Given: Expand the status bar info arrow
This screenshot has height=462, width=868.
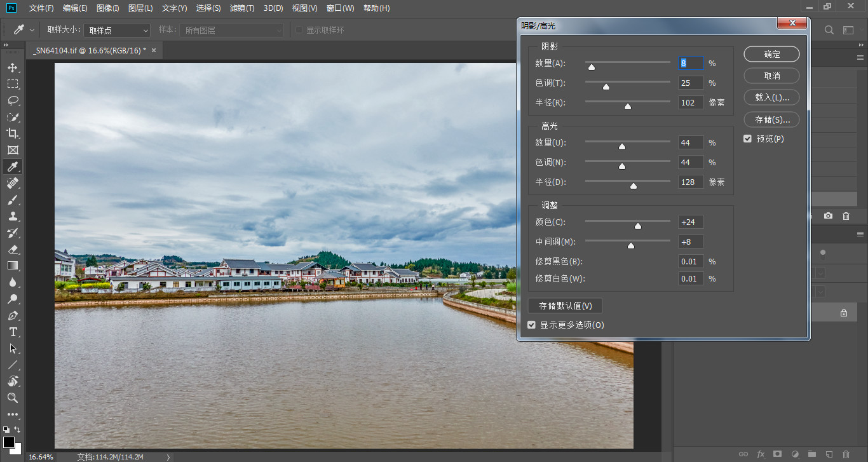Looking at the screenshot, I should [x=168, y=456].
